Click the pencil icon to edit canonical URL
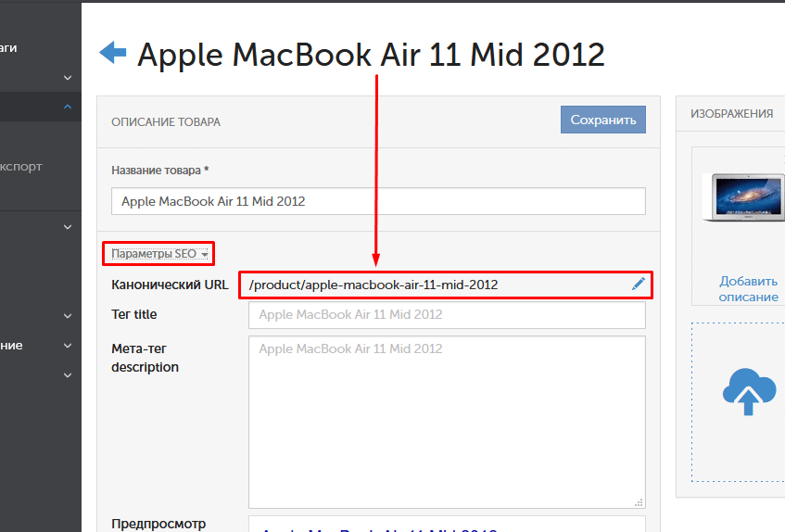 click(x=638, y=285)
